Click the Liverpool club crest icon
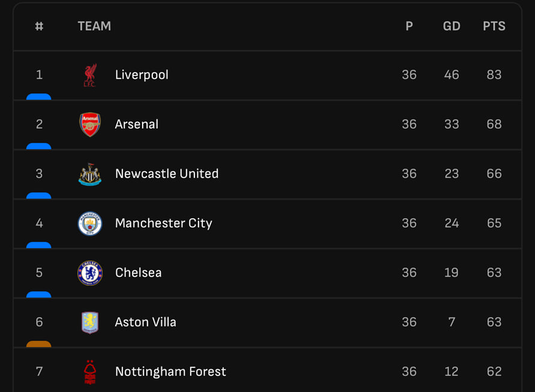This screenshot has height=392, width=535. (x=90, y=76)
